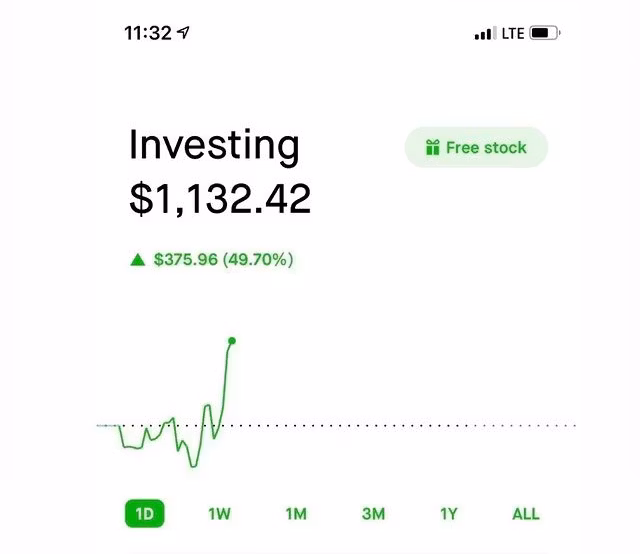Image resolution: width=640 pixels, height=554 pixels.
Task: Select the 1Y time range
Action: pyautogui.click(x=449, y=514)
